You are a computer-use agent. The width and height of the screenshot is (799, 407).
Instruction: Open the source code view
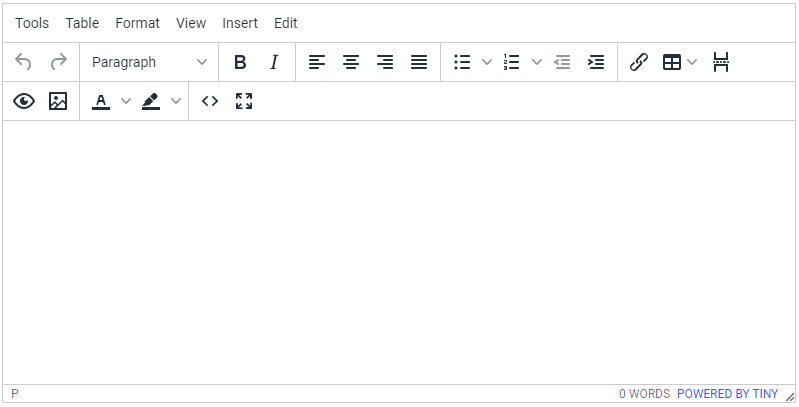click(x=210, y=101)
